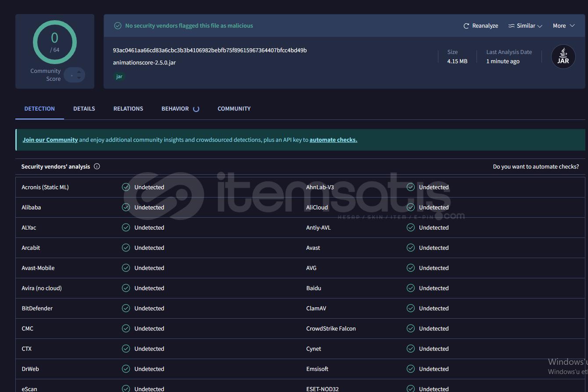The height and width of the screenshot is (392, 588).
Task: Click the Undetected check icon for BitDefender
Action: click(126, 309)
